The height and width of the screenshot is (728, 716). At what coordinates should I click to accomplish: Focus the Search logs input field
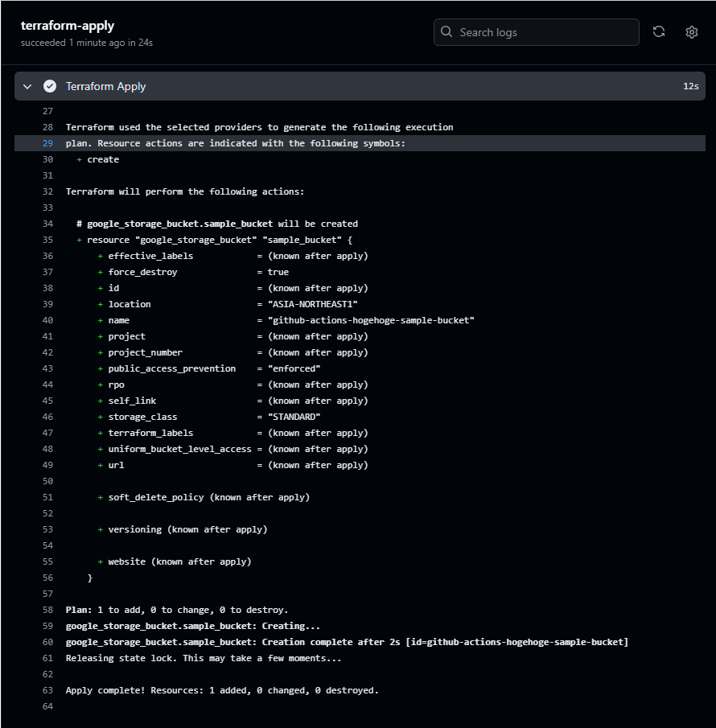[x=537, y=32]
